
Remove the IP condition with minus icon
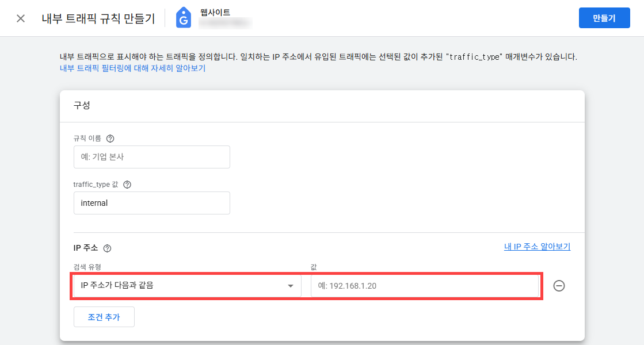558,286
